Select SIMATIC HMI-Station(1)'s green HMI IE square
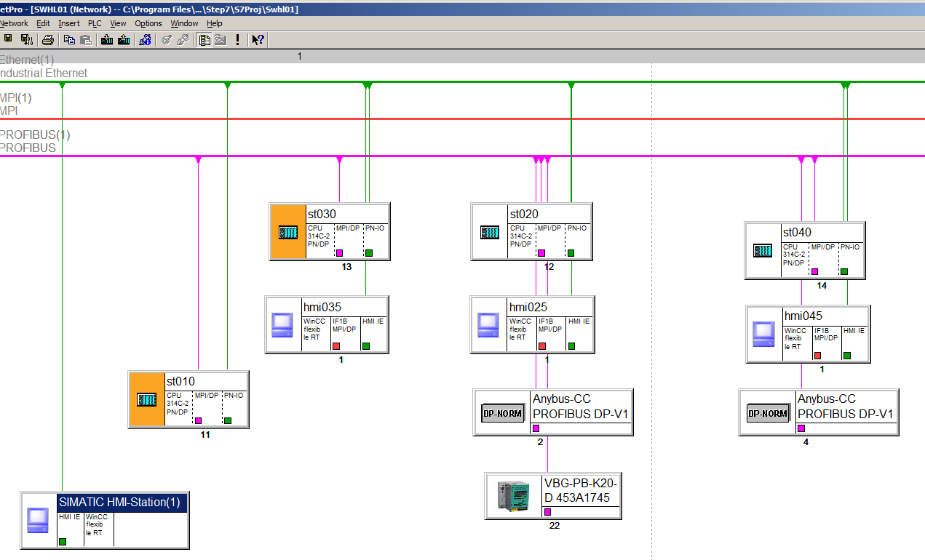Viewport: 925px width, 560px height. [63, 541]
